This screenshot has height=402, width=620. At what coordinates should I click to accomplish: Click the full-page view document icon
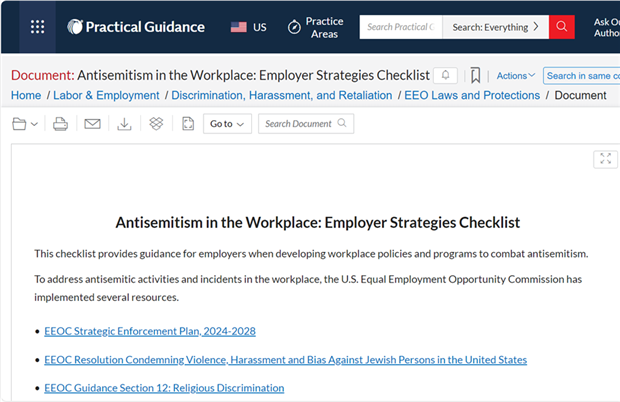(x=188, y=124)
